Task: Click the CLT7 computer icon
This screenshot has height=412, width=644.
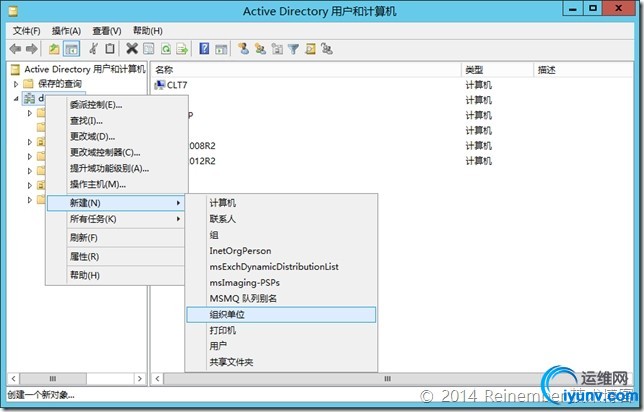Action: point(159,85)
